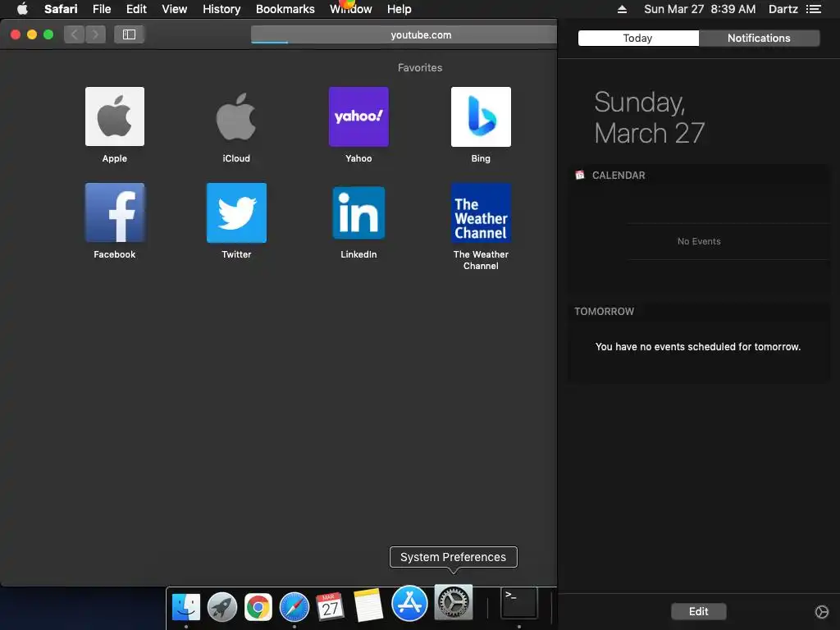Open the Help menu

399,9
